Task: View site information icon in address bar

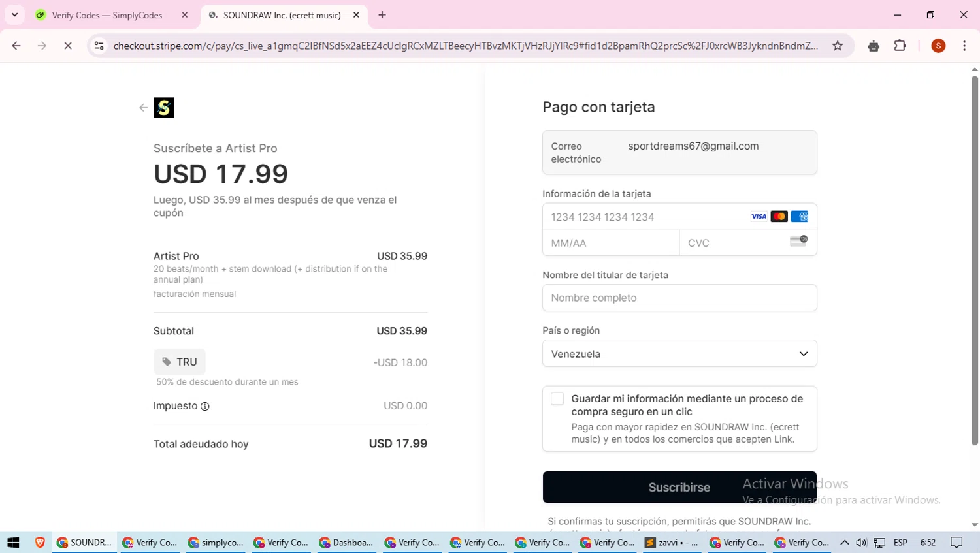Action: click(x=99, y=46)
